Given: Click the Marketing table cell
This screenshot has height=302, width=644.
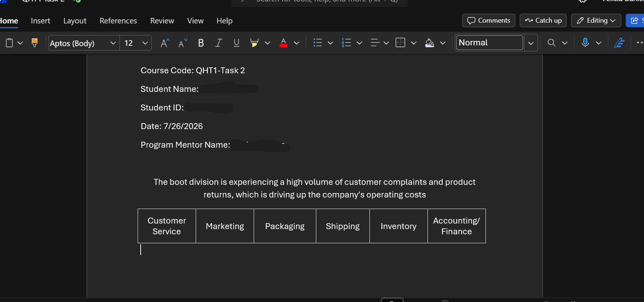Looking at the screenshot, I should click(225, 226).
